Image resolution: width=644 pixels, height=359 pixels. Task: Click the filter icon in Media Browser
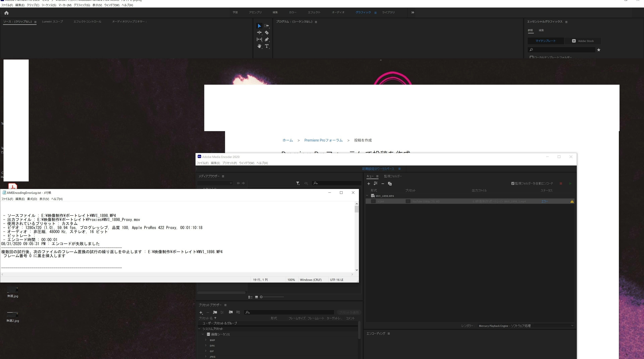click(298, 183)
